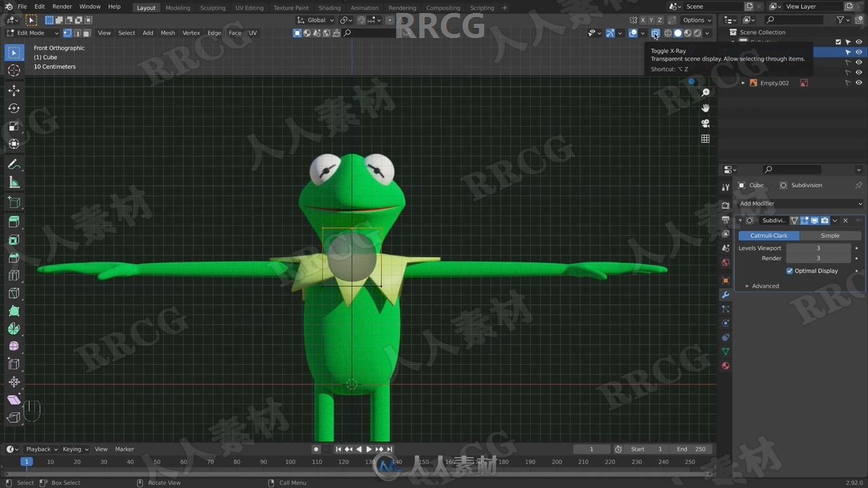Toggle modifier show in render camera icon
868x488 pixels.
(825, 220)
